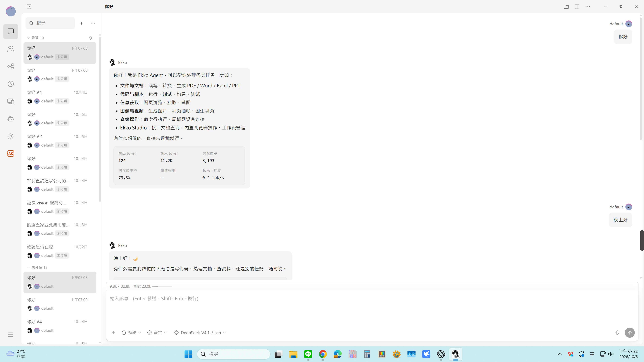
Task: Toggle the split panel layout icon
Action: (577, 7)
